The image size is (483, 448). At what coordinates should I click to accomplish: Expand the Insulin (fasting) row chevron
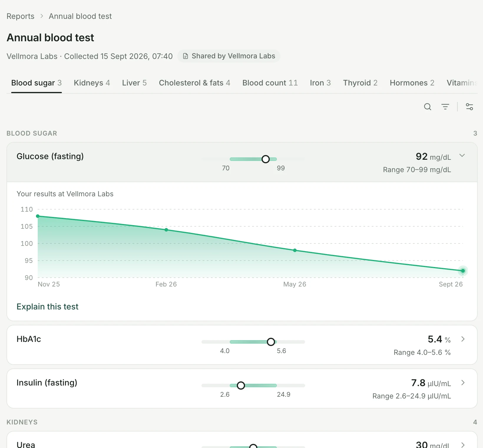pyautogui.click(x=463, y=383)
